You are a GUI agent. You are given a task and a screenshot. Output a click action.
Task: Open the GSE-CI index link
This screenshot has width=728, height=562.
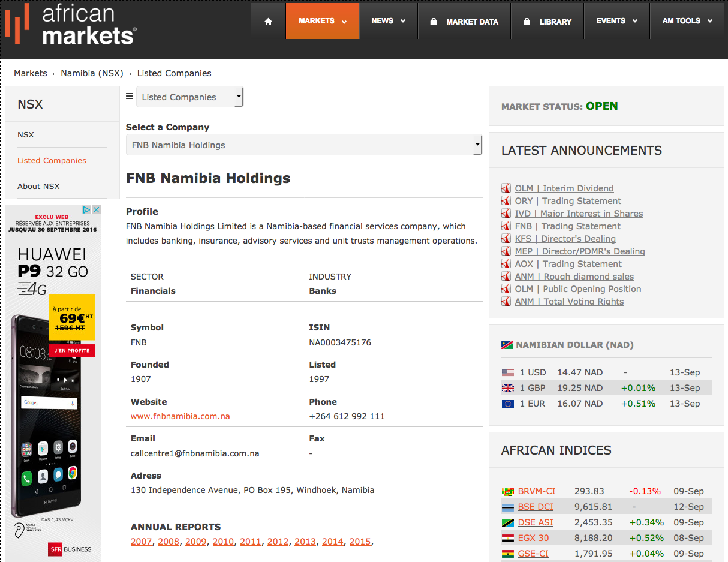coord(533,554)
